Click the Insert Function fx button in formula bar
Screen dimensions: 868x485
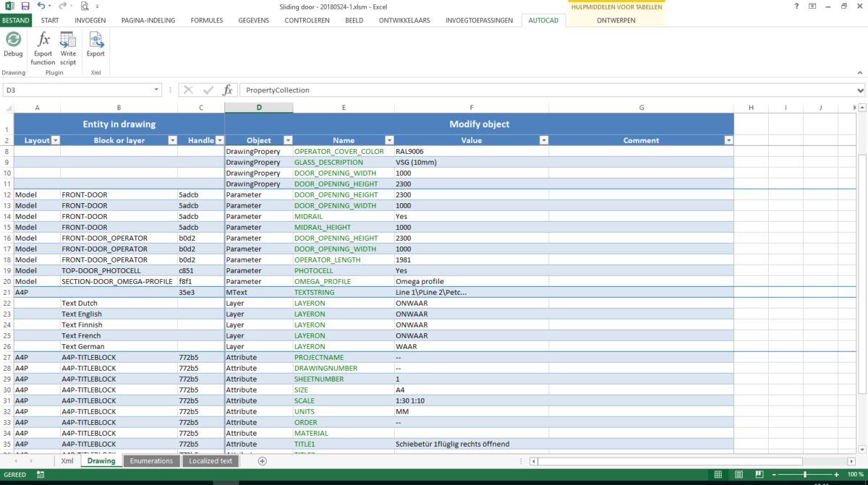227,90
